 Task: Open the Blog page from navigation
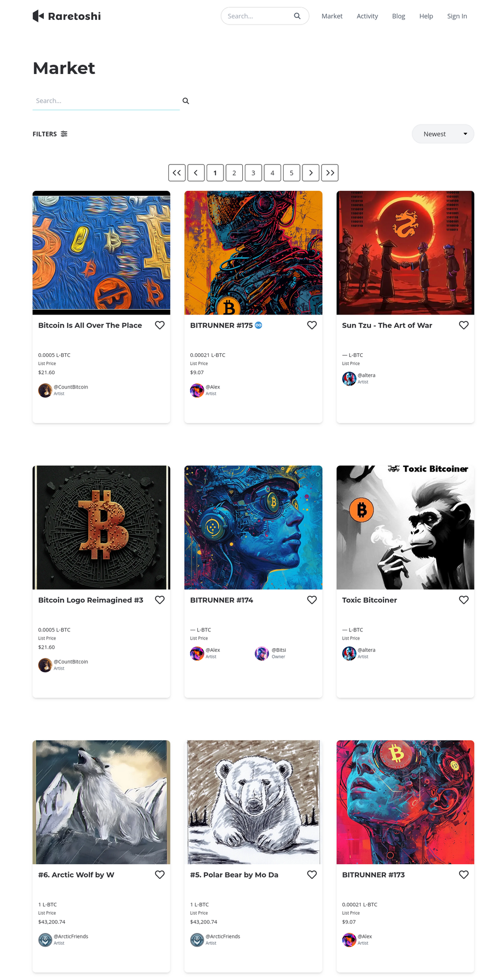click(x=398, y=16)
